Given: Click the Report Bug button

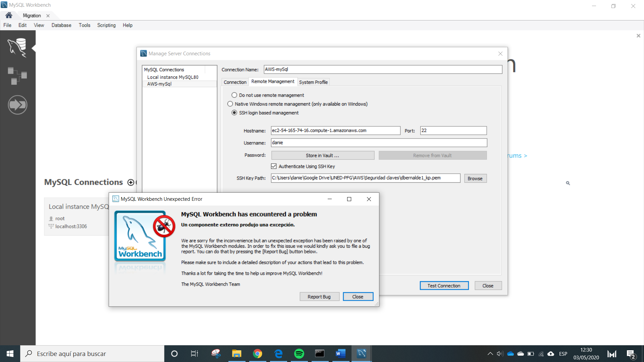Looking at the screenshot, I should click(319, 297).
